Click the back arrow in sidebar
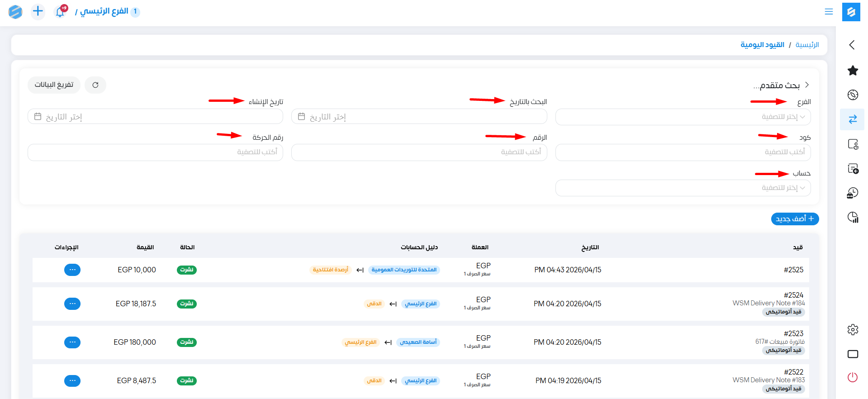 852,45
